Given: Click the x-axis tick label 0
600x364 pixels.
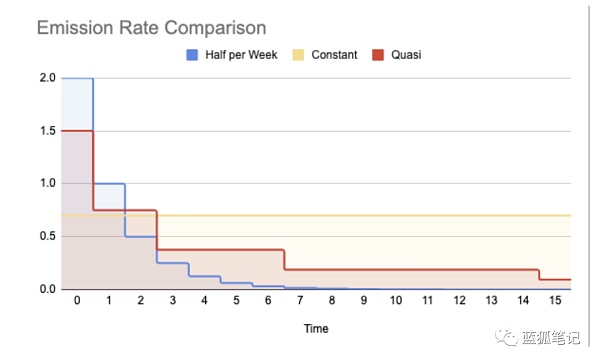Looking at the screenshot, I should point(77,300).
